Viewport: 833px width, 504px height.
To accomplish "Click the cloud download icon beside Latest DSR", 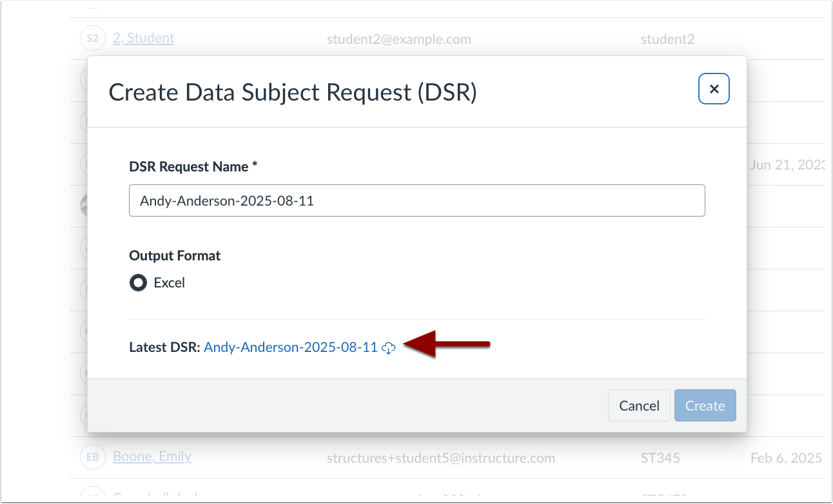I will pyautogui.click(x=389, y=347).
